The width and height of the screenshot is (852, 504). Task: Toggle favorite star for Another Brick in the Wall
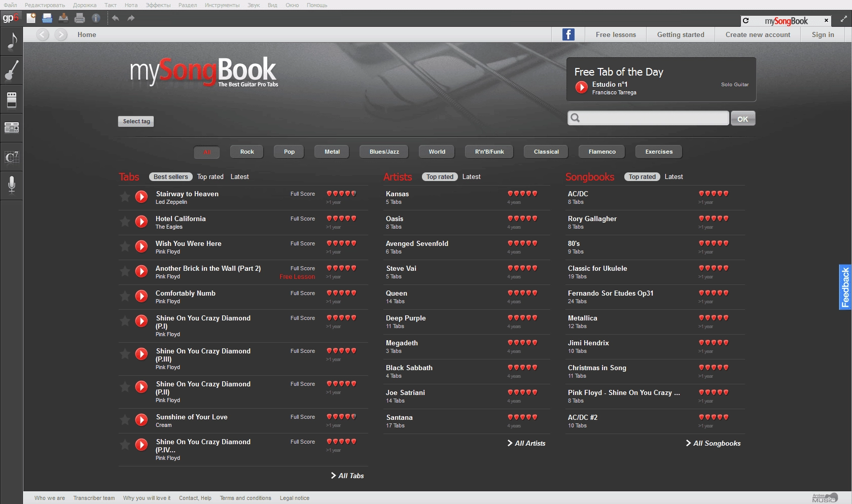(x=125, y=271)
